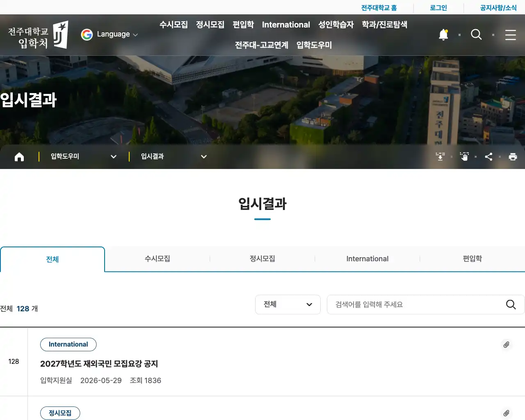
Task: Expand the 입학도우미 breadcrumb dropdown
Action: pos(84,157)
